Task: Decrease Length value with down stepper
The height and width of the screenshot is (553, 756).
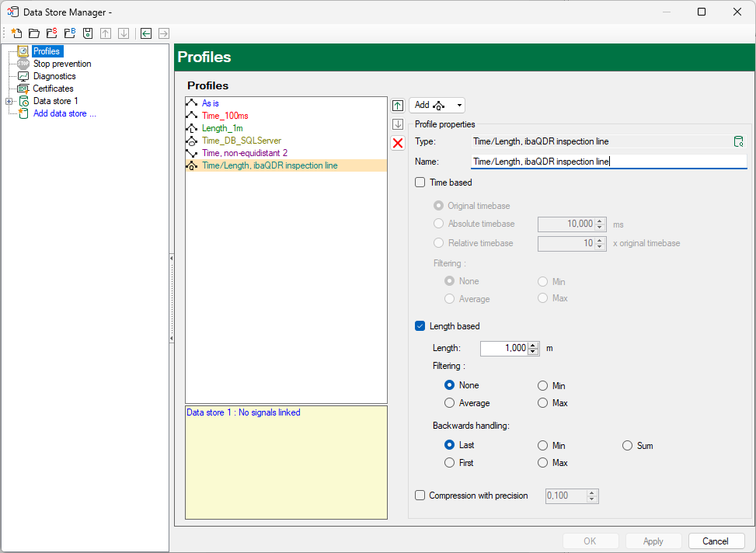Action: coord(533,352)
